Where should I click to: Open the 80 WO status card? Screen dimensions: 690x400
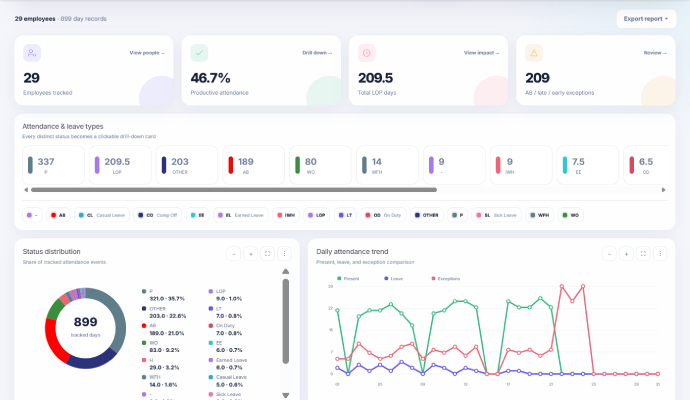coord(320,165)
